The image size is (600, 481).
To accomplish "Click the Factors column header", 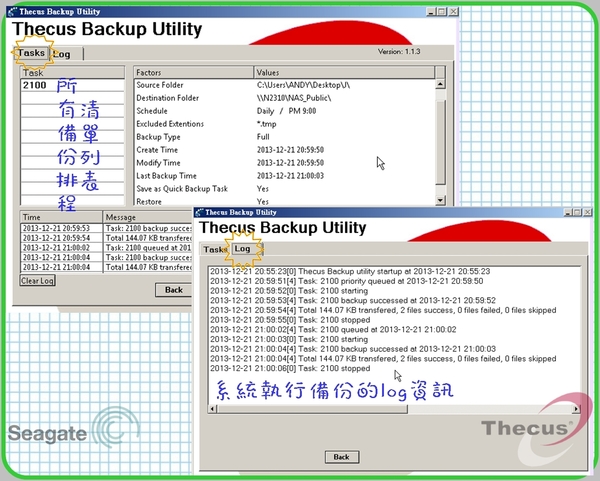I will [194, 72].
